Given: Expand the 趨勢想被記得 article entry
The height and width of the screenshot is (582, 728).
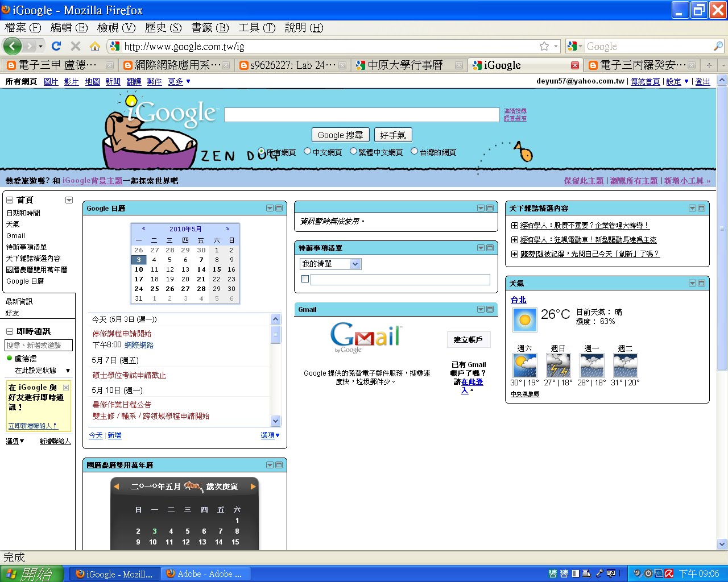Looking at the screenshot, I should pyautogui.click(x=515, y=254).
